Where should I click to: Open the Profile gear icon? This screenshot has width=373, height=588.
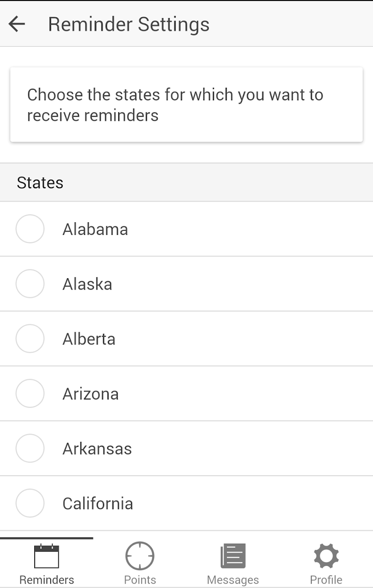point(326,556)
